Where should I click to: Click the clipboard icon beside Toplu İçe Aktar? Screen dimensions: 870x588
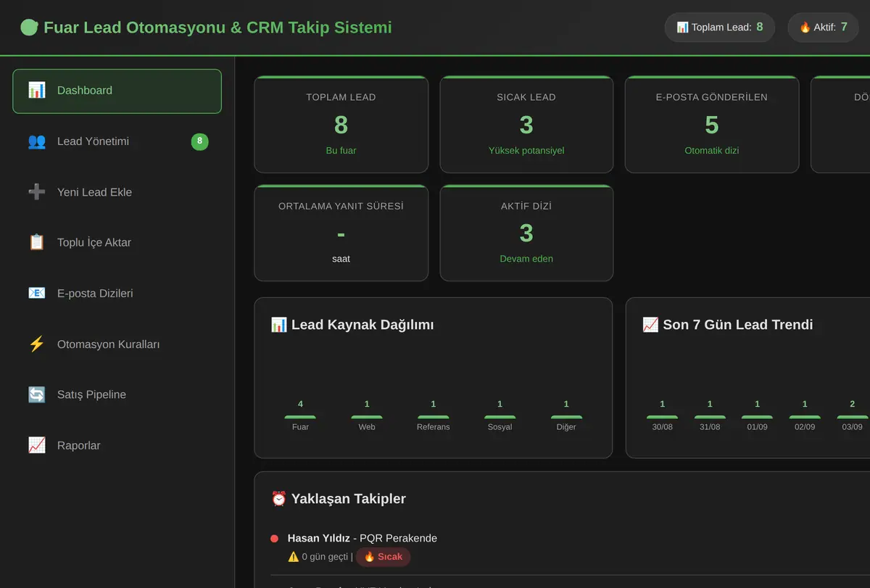[36, 243]
